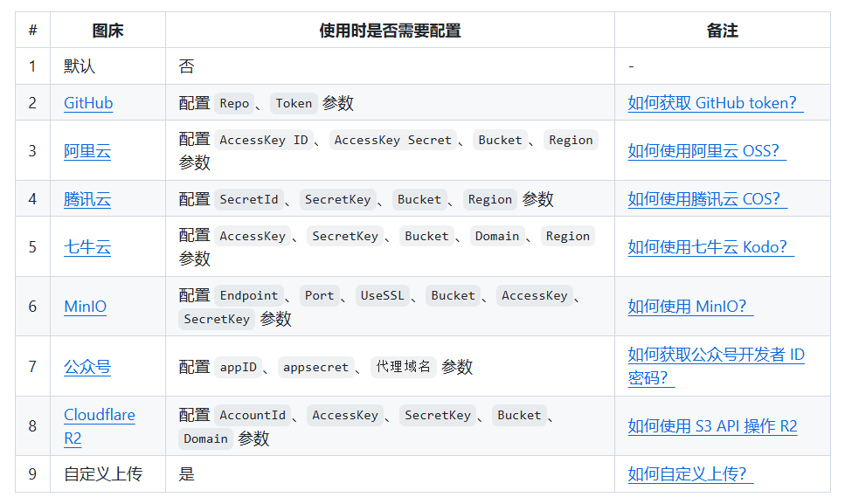Click the Domain tag in 七牛云 row

tap(496, 236)
